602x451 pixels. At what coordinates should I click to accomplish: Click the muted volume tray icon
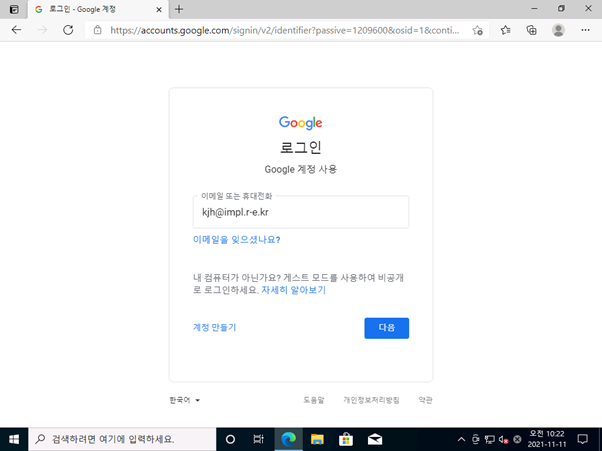tap(503, 439)
